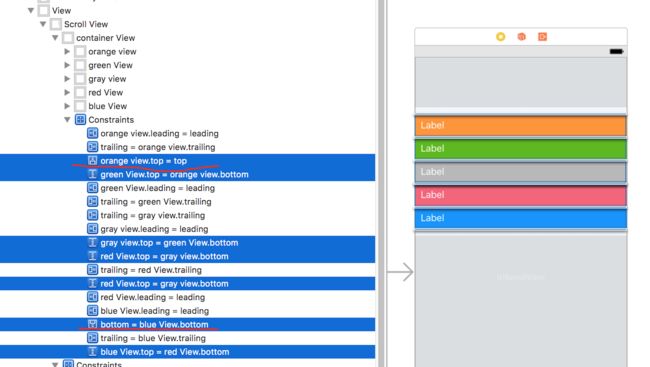Select constraint text 'red View.leading = leading'
The height and width of the screenshot is (367, 650).
click(153, 297)
